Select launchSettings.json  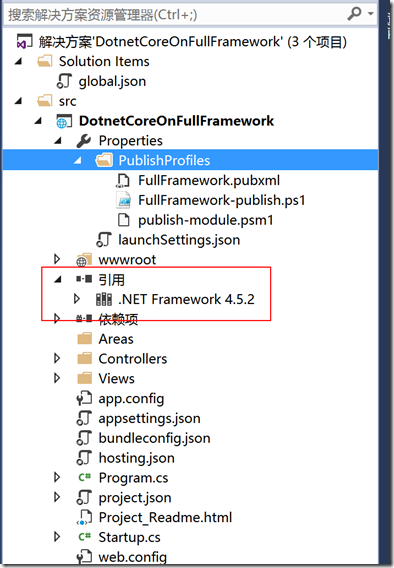pyautogui.click(x=179, y=240)
